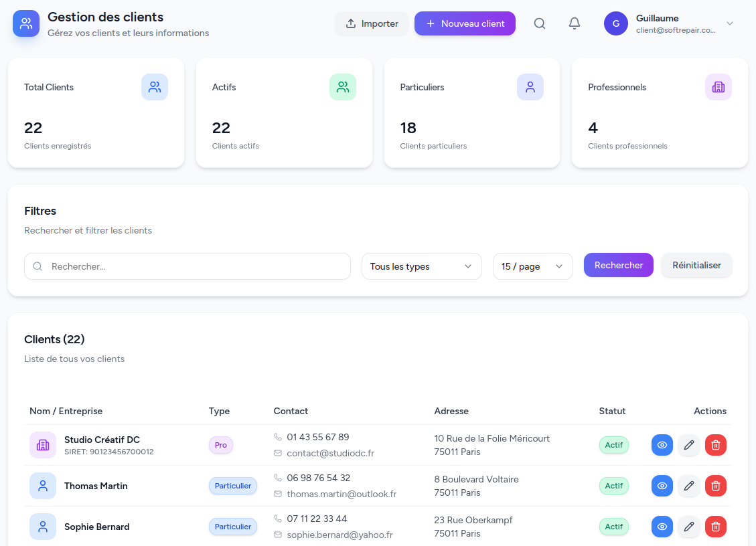Click the Importer button
This screenshot has height=546, width=756.
(x=372, y=23)
